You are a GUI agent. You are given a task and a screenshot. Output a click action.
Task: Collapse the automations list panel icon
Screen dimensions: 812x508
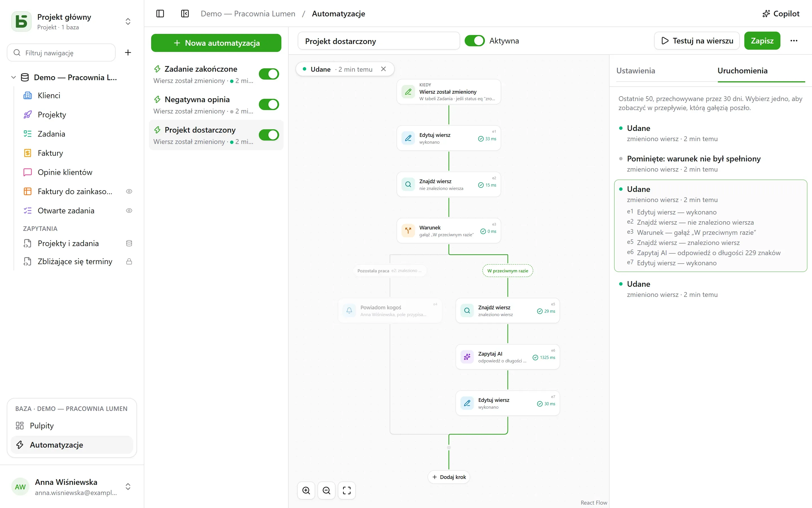point(185,14)
